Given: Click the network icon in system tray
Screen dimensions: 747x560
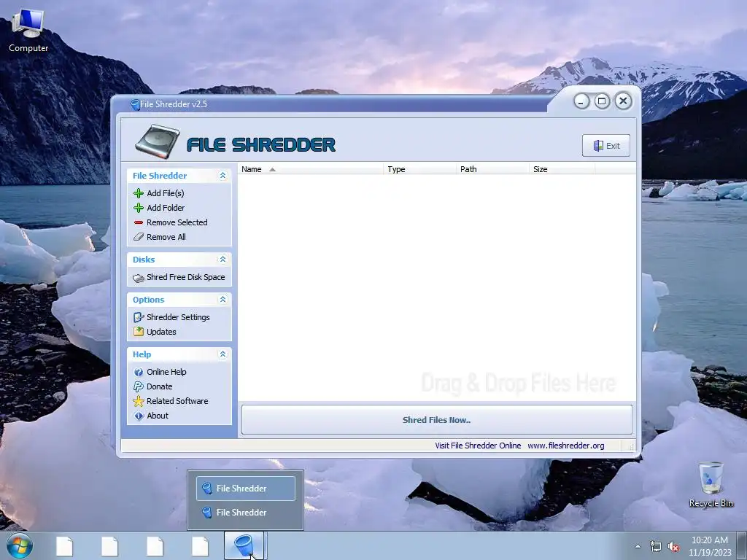Looking at the screenshot, I should click(x=656, y=547).
